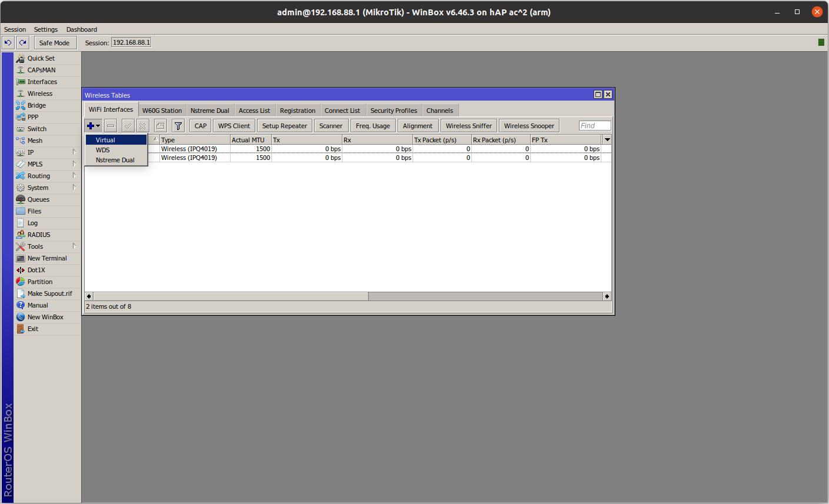Toggle Safe Mode
This screenshot has width=829, height=504.
(x=54, y=42)
